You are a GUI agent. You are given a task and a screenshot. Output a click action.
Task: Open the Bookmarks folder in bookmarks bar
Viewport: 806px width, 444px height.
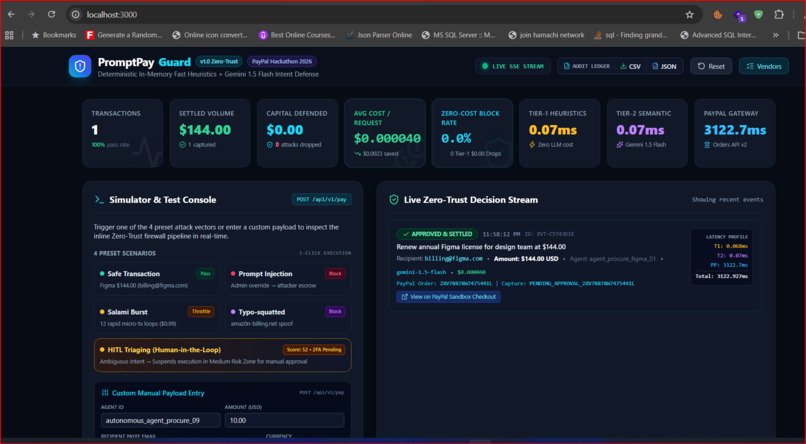54,35
